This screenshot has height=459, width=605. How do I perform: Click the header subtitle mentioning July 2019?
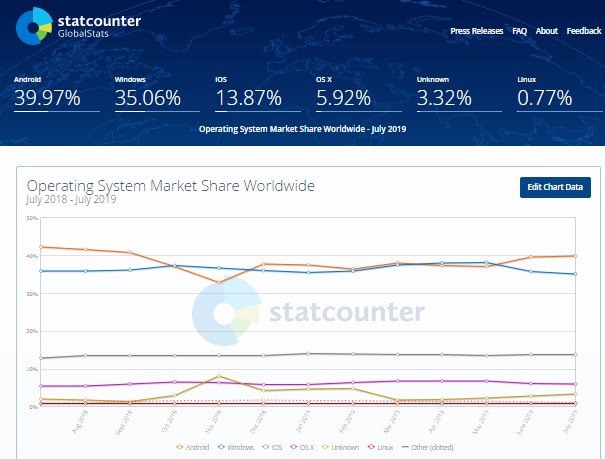302,129
